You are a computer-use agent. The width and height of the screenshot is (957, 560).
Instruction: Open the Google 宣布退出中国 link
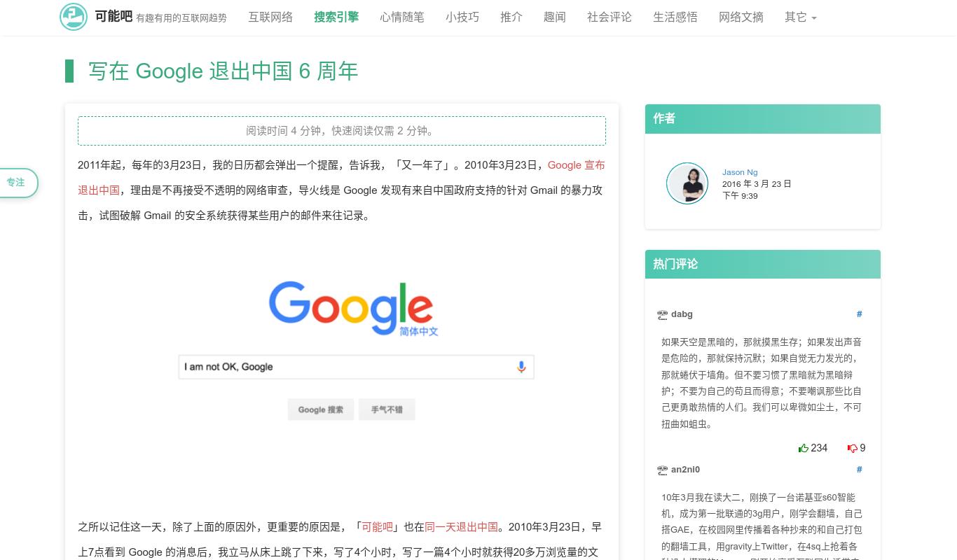(575, 165)
